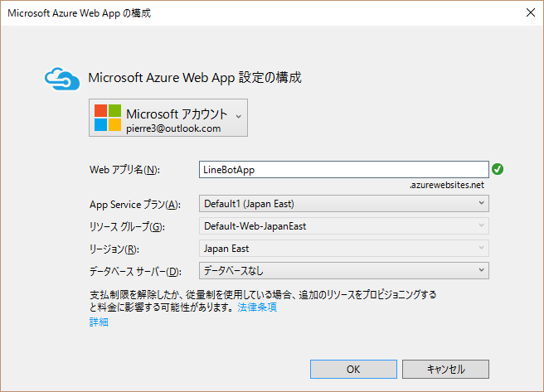Image resolution: width=544 pixels, height=392 pixels.
Task: Confirm with the OK button
Action: click(353, 369)
